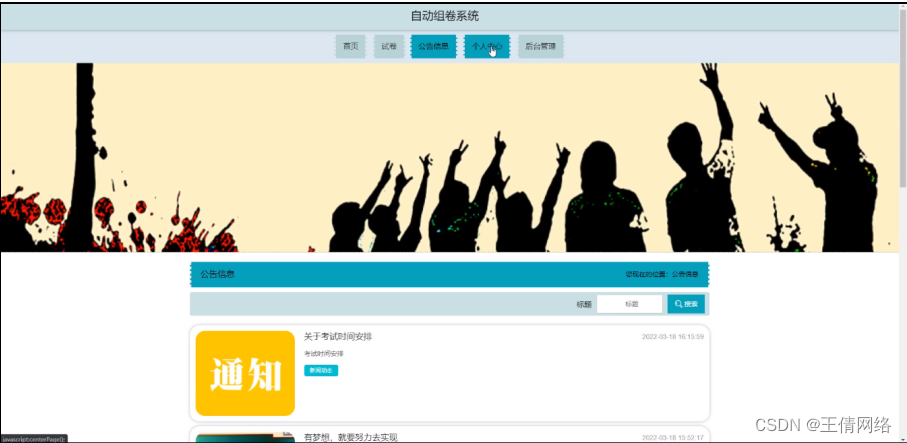Viewport: 907px width, 443px height.
Task: Click the second announcement's teal thumbnail
Action: click(245, 438)
